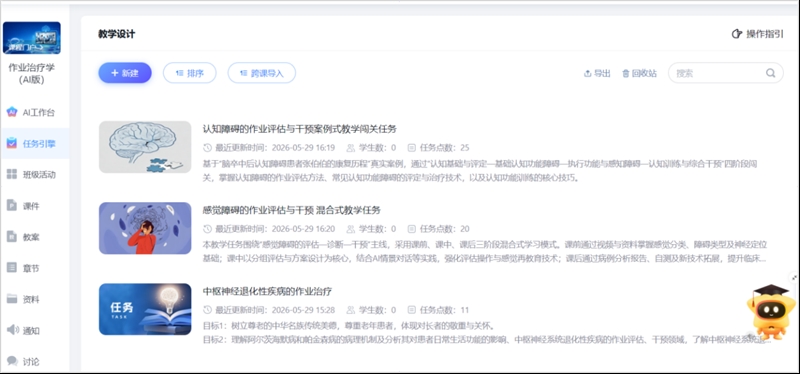Click description starting 基于"脑卒中后认知障碍患者
The image size is (800, 374).
[480, 171]
